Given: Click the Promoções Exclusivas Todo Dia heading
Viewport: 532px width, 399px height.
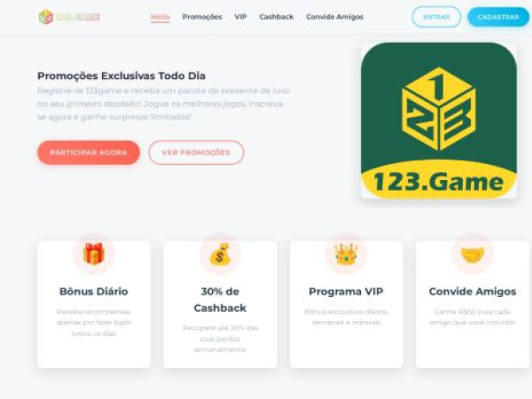Looking at the screenshot, I should (x=121, y=75).
